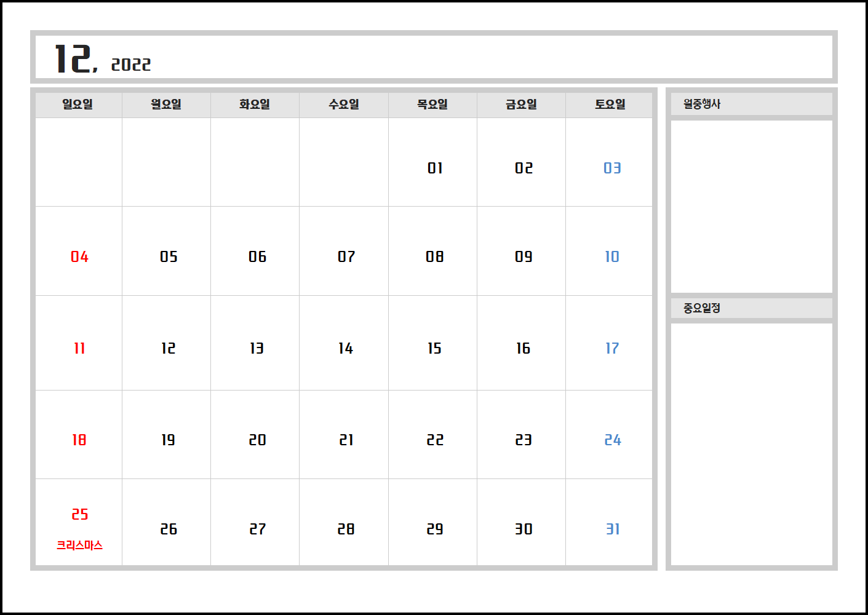Screen dimensions: 868x615
Task: Select the 토요일 column header
Action: [x=610, y=105]
